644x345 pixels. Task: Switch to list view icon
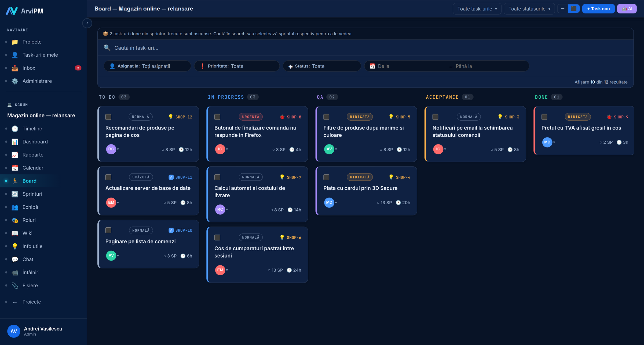tap(562, 9)
